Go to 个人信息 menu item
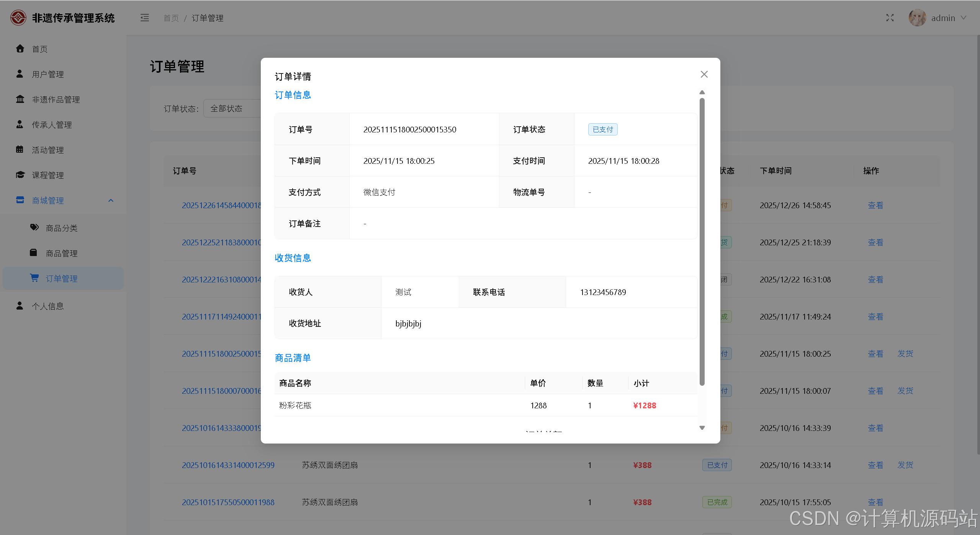The height and width of the screenshot is (535, 980). (48, 306)
